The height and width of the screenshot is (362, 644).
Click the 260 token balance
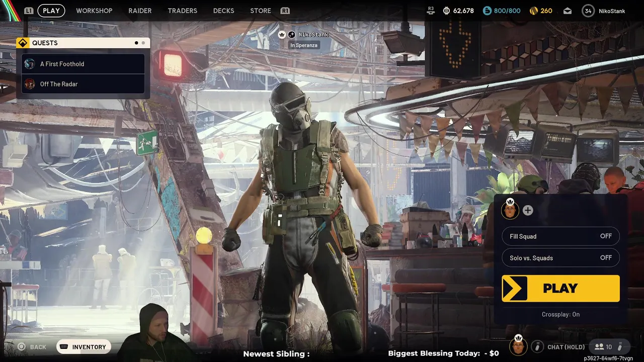[x=546, y=11]
